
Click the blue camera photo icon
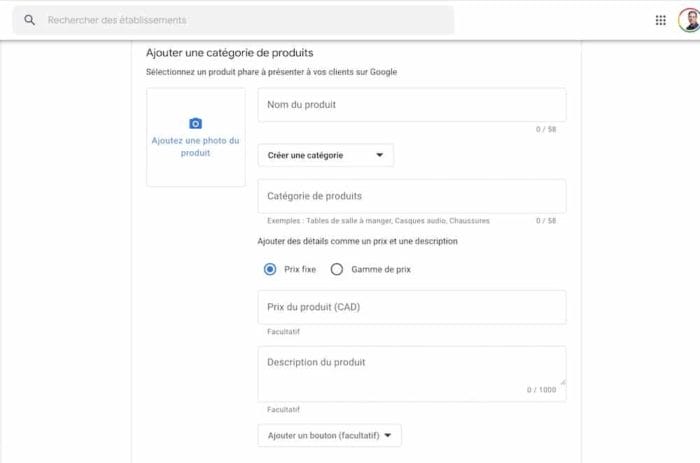point(196,123)
